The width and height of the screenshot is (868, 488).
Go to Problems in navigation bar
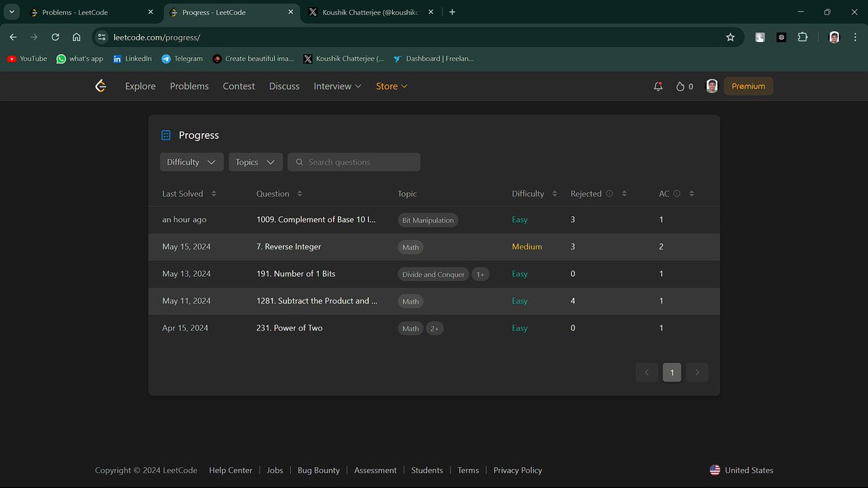(190, 86)
